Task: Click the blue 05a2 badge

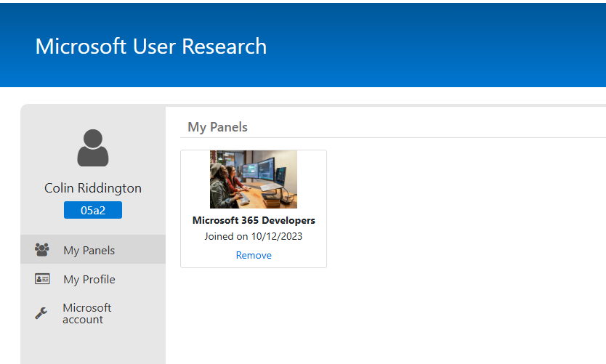Action: click(x=93, y=210)
